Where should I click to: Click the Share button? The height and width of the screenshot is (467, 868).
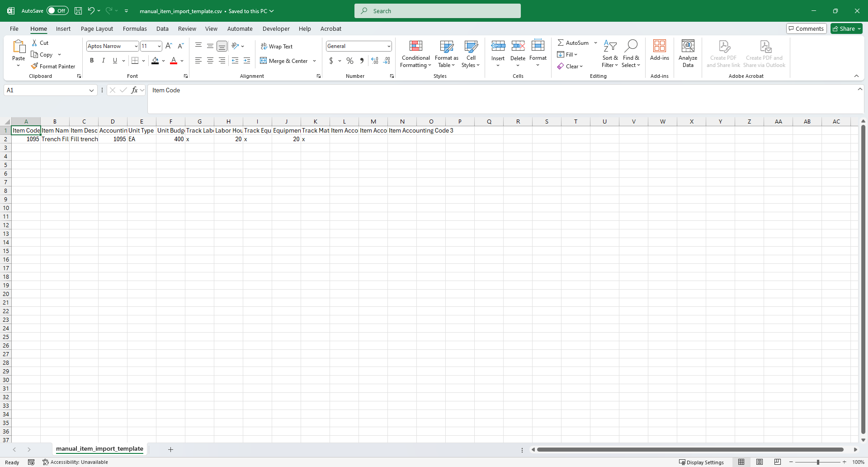846,29
